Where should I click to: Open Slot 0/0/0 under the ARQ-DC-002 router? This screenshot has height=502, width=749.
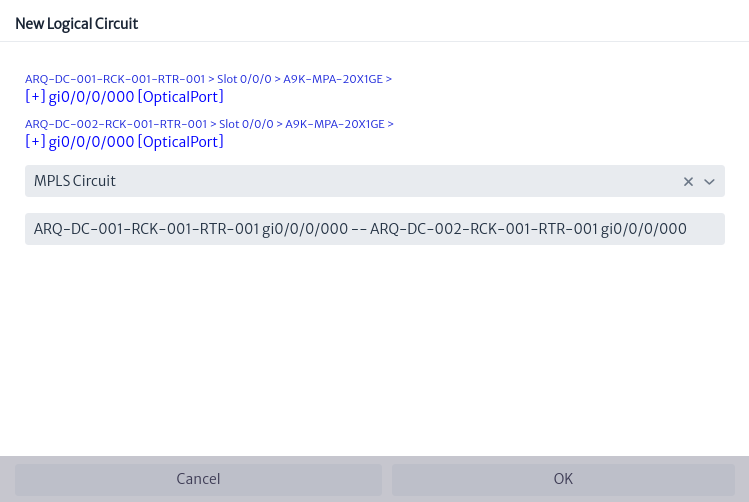click(x=246, y=124)
